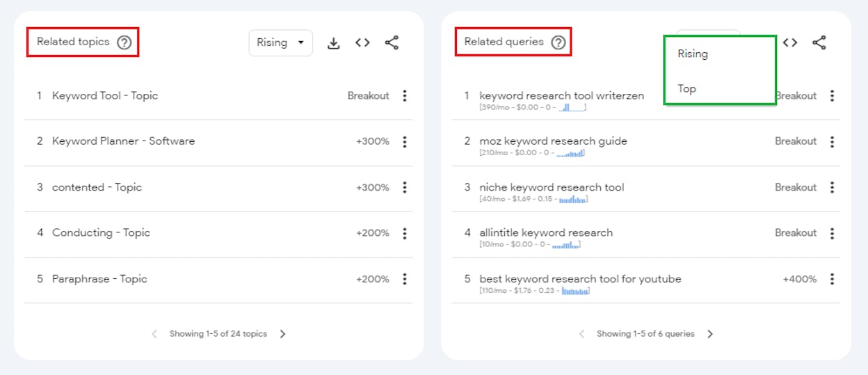Click Showing 1-5 of 24 topics text
Image resolution: width=868 pixels, height=375 pixels.
[218, 334]
